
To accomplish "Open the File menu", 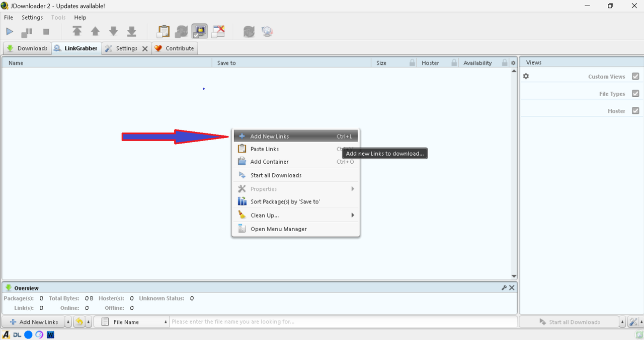I will click(9, 18).
